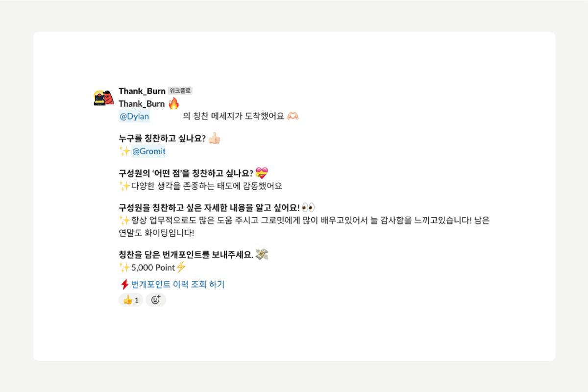Viewport: 588px width, 392px height.
Task: Open the add reaction emoji picker
Action: [x=156, y=300]
